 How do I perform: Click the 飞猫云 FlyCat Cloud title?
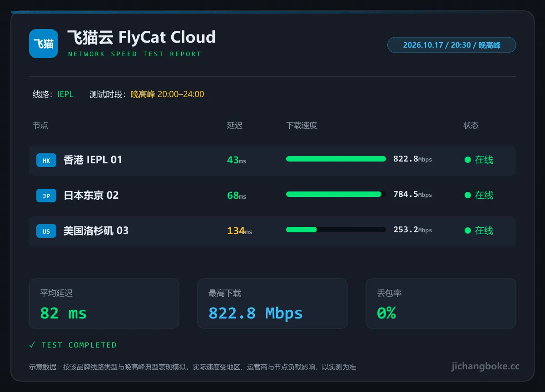pyautogui.click(x=141, y=37)
